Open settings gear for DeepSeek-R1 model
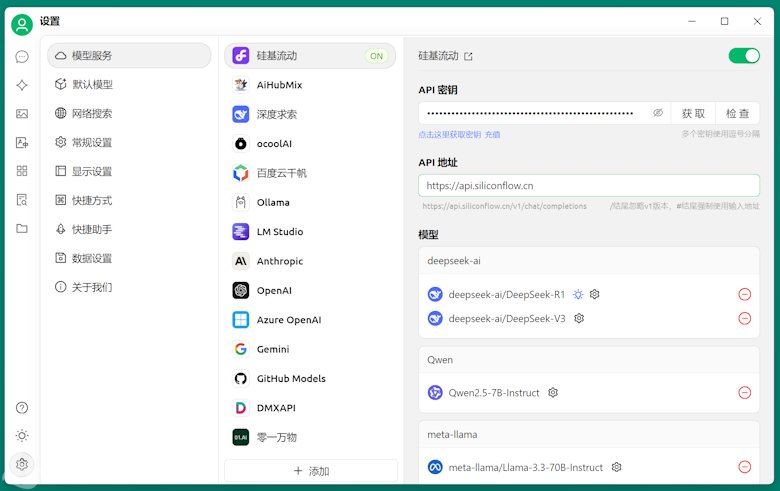The image size is (780, 491). pos(594,295)
